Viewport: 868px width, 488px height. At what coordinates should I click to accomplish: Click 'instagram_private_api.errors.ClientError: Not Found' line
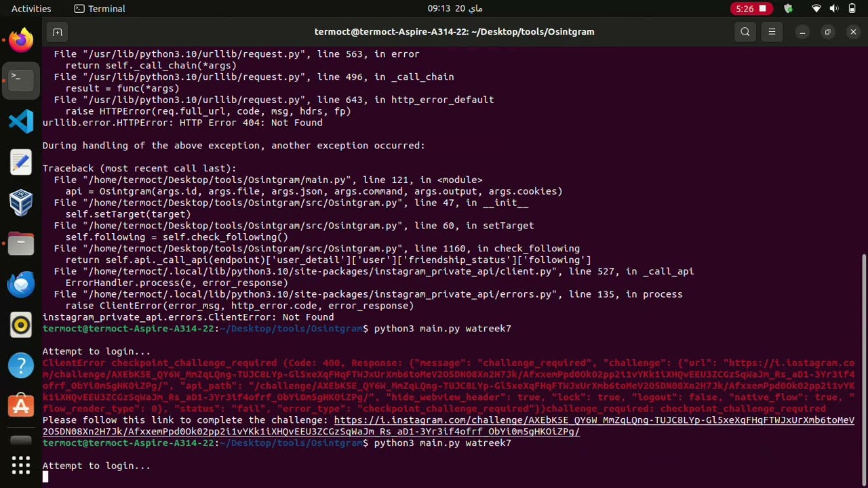click(x=188, y=317)
